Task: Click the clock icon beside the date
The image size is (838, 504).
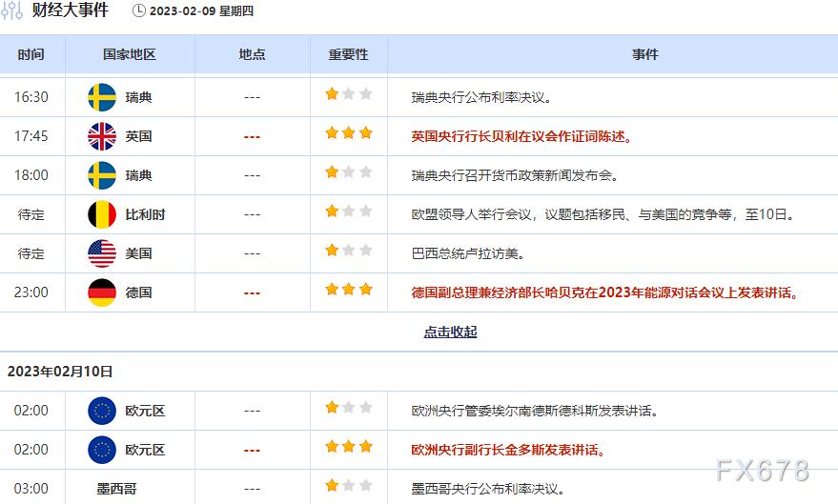Action: pyautogui.click(x=139, y=10)
